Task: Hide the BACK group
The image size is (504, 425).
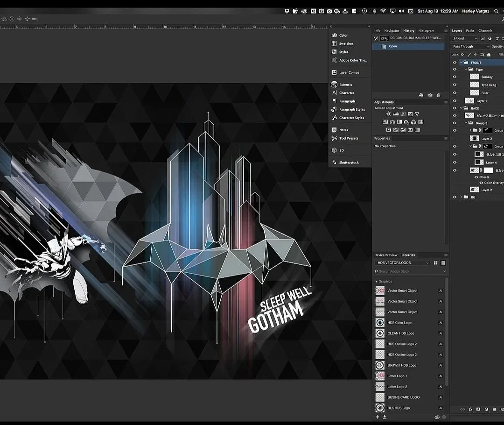Action: (455, 108)
